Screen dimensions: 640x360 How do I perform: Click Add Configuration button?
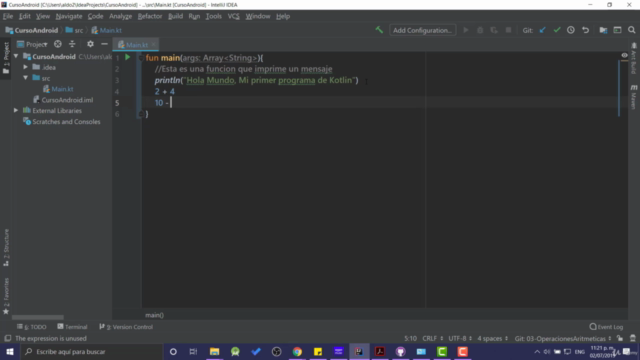click(x=422, y=30)
